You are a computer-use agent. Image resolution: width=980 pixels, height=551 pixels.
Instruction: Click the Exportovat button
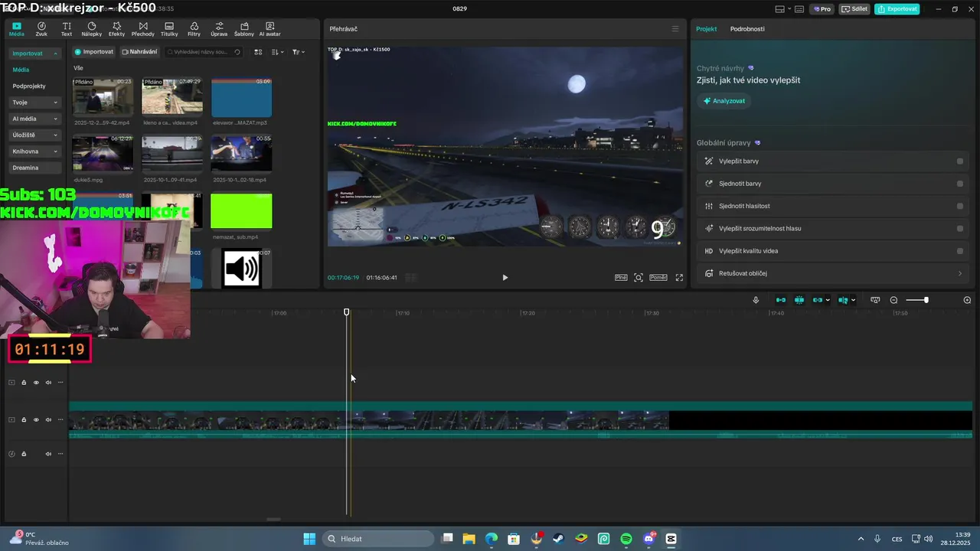(x=897, y=9)
